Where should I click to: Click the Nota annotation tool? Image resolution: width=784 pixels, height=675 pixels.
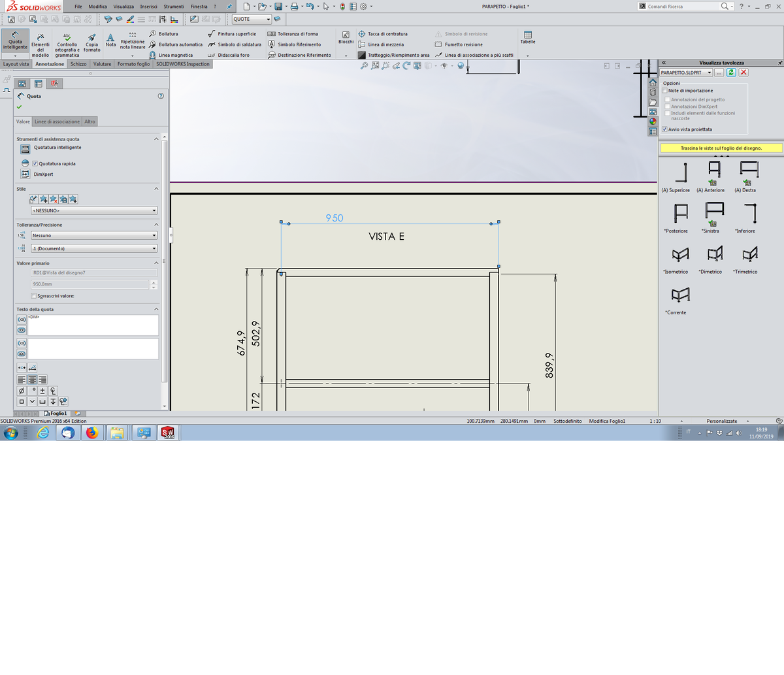(x=110, y=40)
